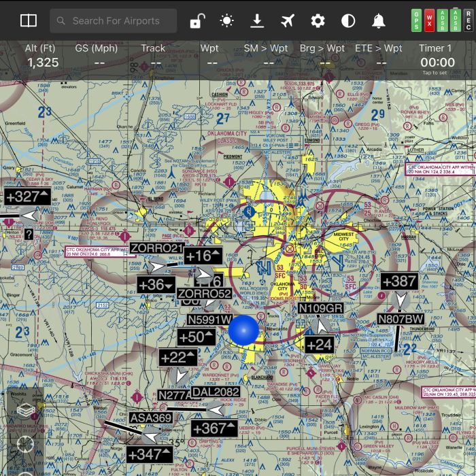Focus the Search For Airports field
Screen dimensions: 476x476
click(114, 20)
